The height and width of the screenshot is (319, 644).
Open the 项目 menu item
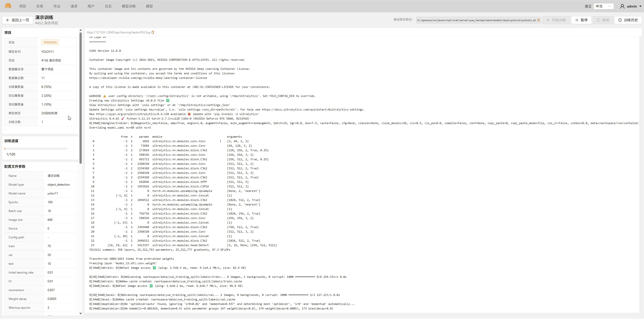point(23,6)
